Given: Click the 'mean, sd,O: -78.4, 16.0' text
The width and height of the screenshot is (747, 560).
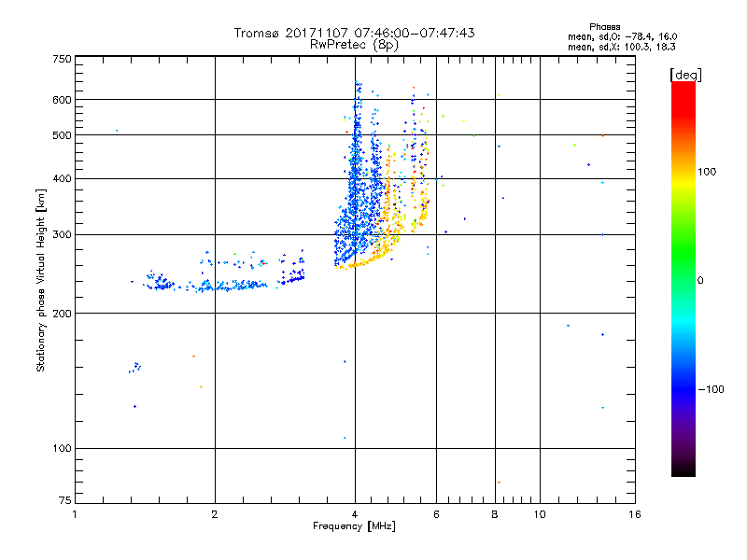Looking at the screenshot, I should [x=622, y=37].
